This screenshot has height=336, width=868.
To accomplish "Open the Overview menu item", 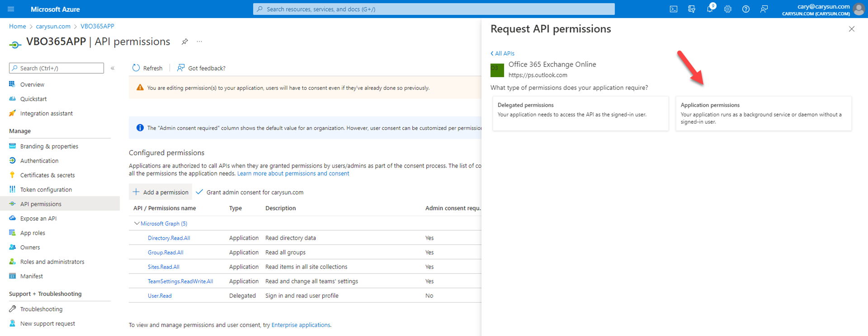I will point(32,84).
